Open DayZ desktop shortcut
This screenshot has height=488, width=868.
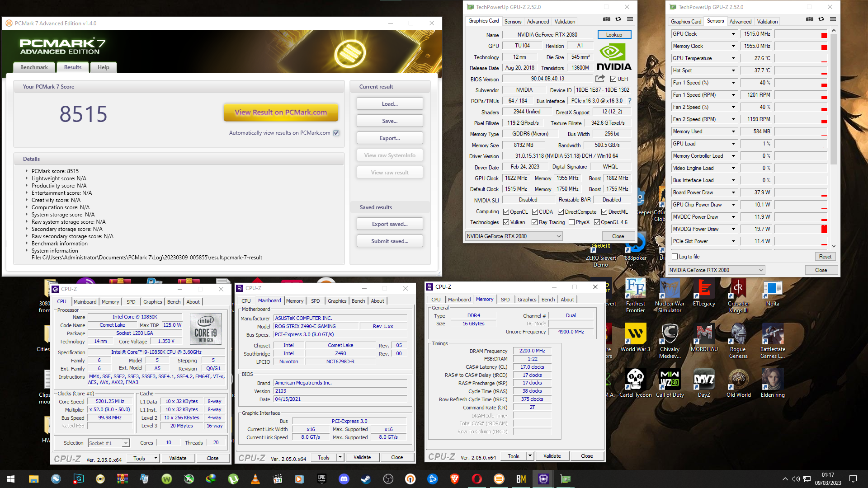click(x=704, y=383)
